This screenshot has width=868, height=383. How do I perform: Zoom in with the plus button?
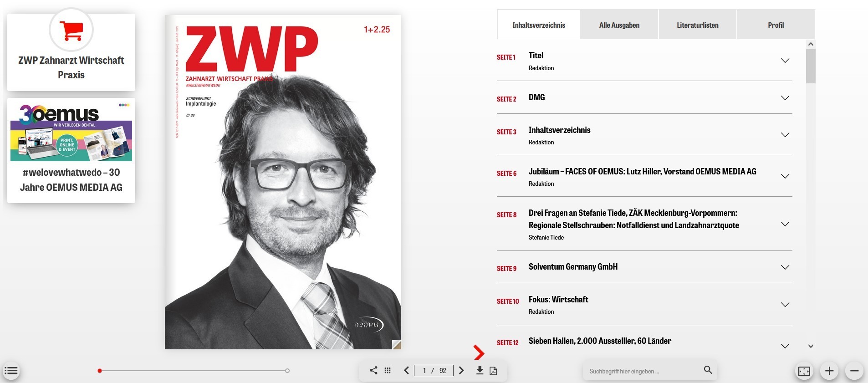tap(829, 371)
